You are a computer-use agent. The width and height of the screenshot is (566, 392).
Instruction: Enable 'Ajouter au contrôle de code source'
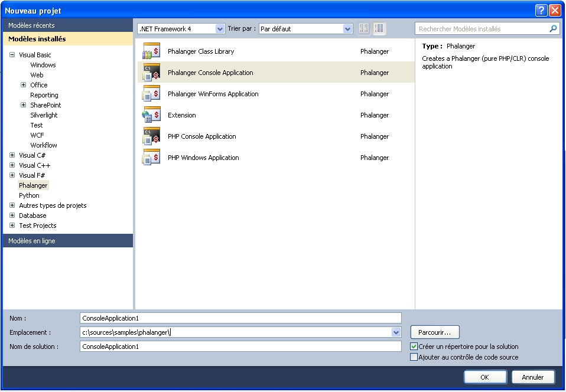coord(414,357)
